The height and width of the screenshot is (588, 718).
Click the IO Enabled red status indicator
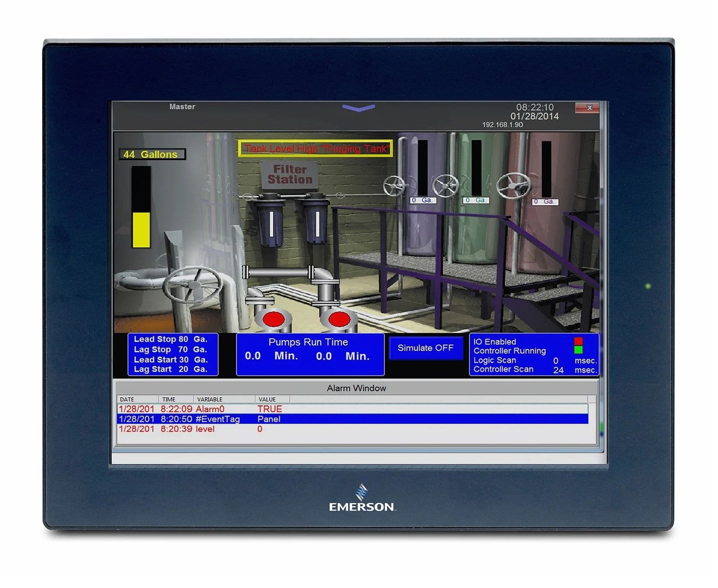tap(578, 342)
